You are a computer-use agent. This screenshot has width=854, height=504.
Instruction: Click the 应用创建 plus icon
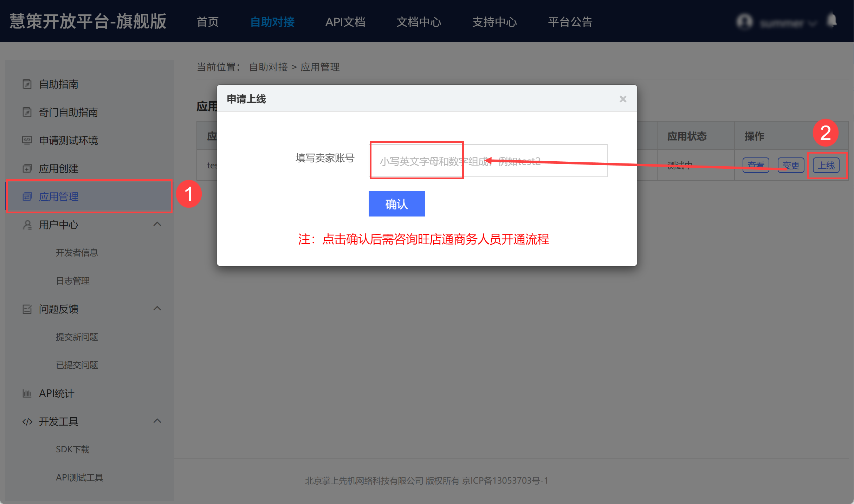point(27,168)
